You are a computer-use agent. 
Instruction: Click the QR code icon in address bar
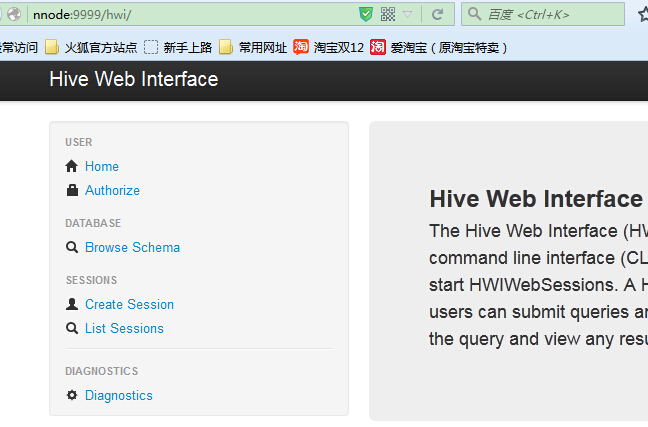(388, 14)
